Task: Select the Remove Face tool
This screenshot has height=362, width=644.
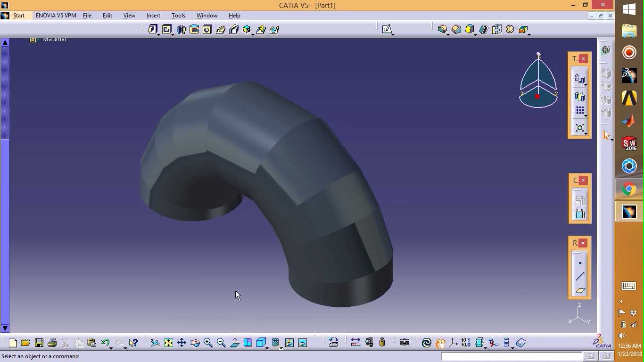Action: coord(523,30)
